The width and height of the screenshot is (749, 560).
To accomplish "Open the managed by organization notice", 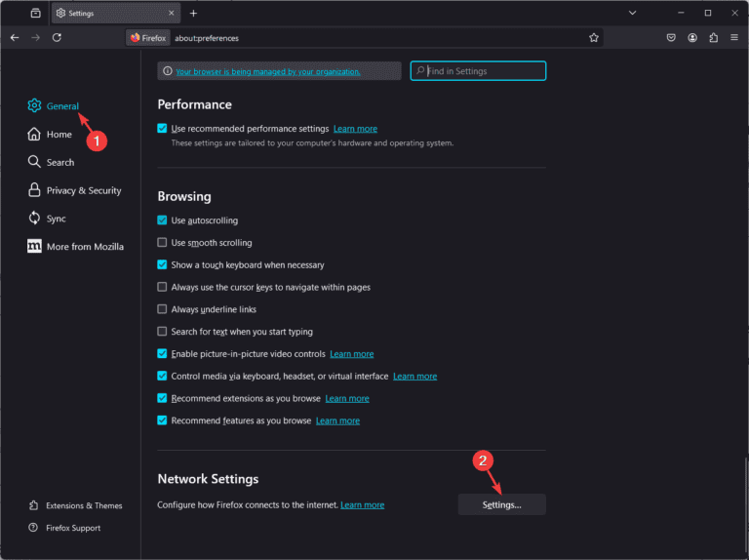I will [x=268, y=71].
